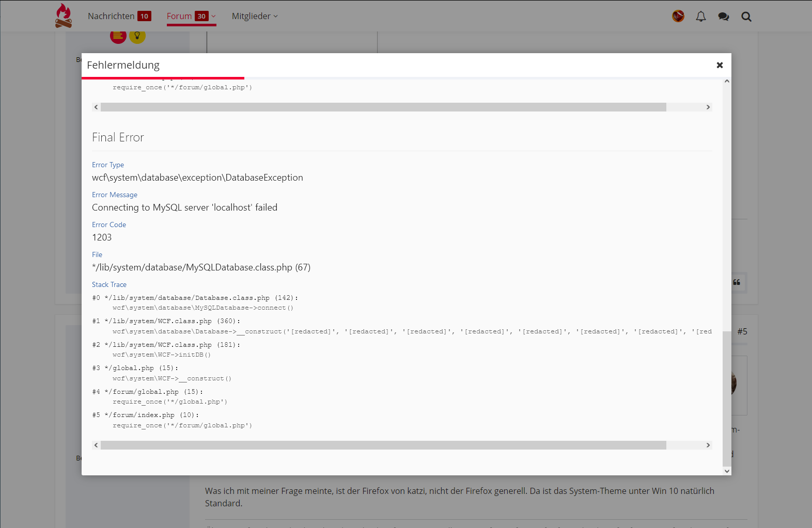Click the right arrow of the scrollbar above Final Error
The height and width of the screenshot is (528, 812).
pyautogui.click(x=708, y=107)
